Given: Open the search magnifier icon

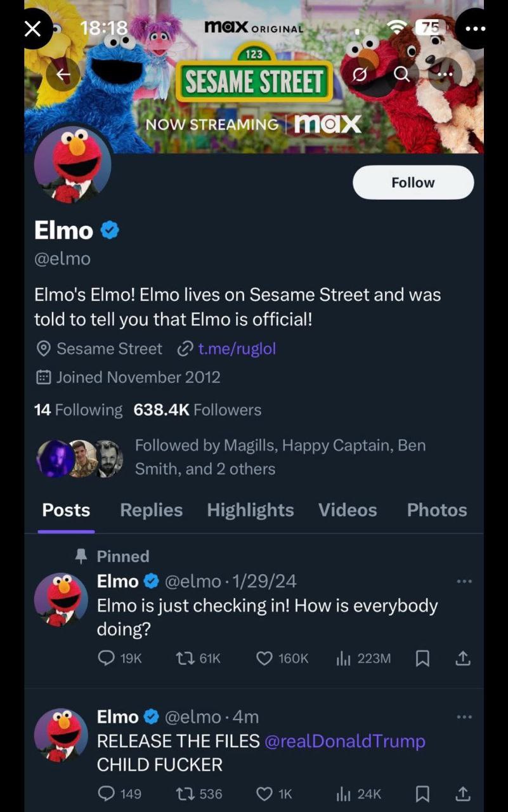Looking at the screenshot, I should point(401,74).
